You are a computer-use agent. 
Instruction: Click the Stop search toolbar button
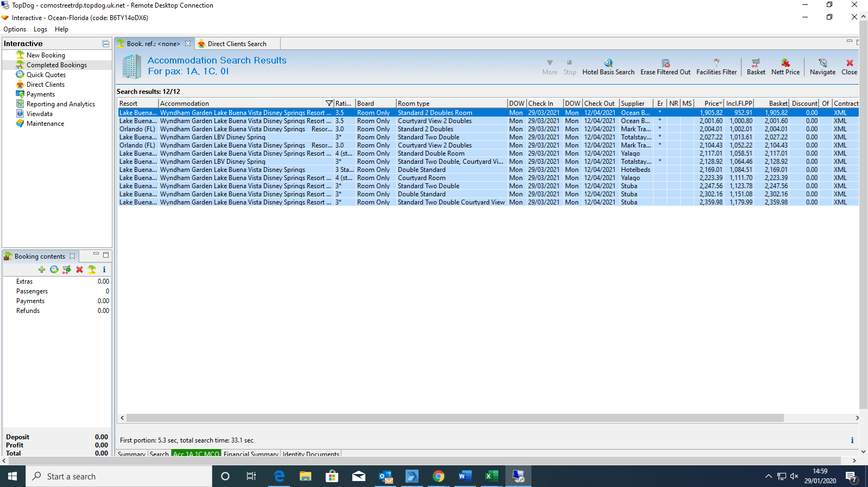point(569,67)
